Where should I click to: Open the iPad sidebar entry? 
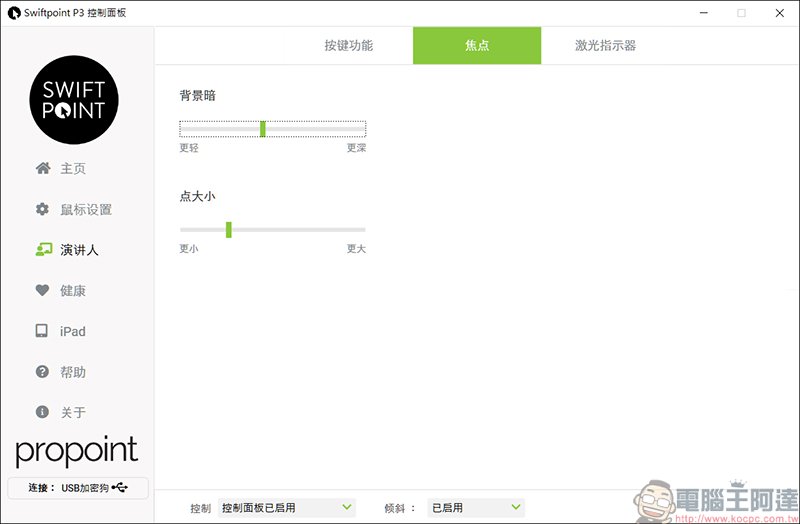point(72,331)
